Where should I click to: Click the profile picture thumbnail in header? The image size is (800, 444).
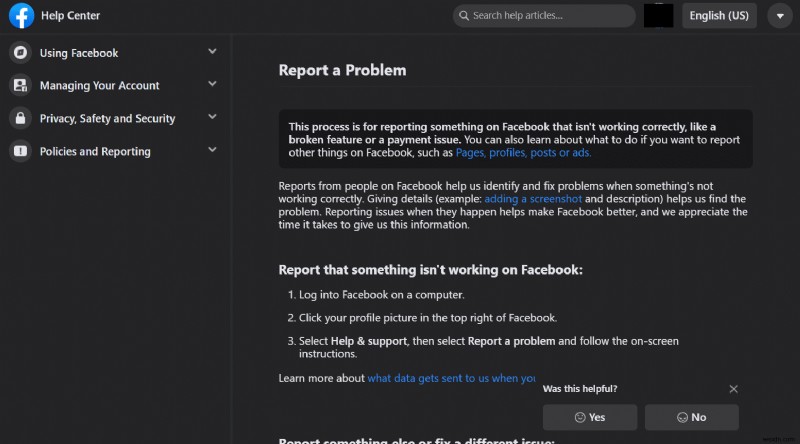point(658,16)
